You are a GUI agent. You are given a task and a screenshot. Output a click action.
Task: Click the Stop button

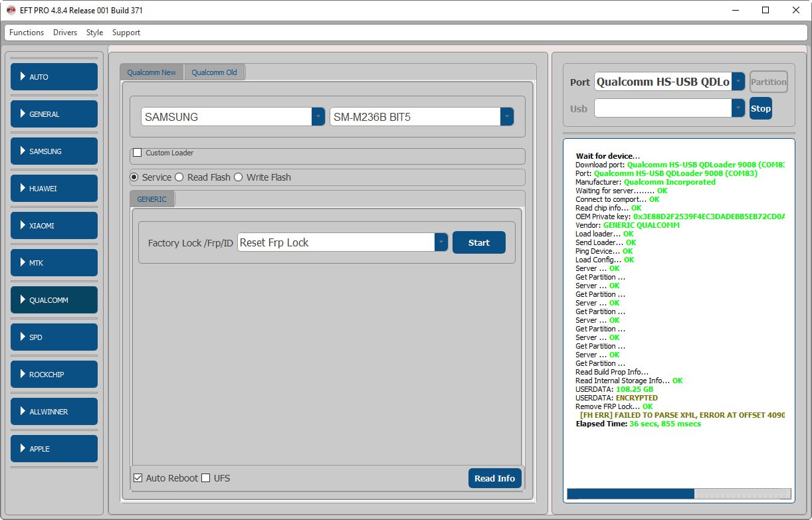(761, 108)
